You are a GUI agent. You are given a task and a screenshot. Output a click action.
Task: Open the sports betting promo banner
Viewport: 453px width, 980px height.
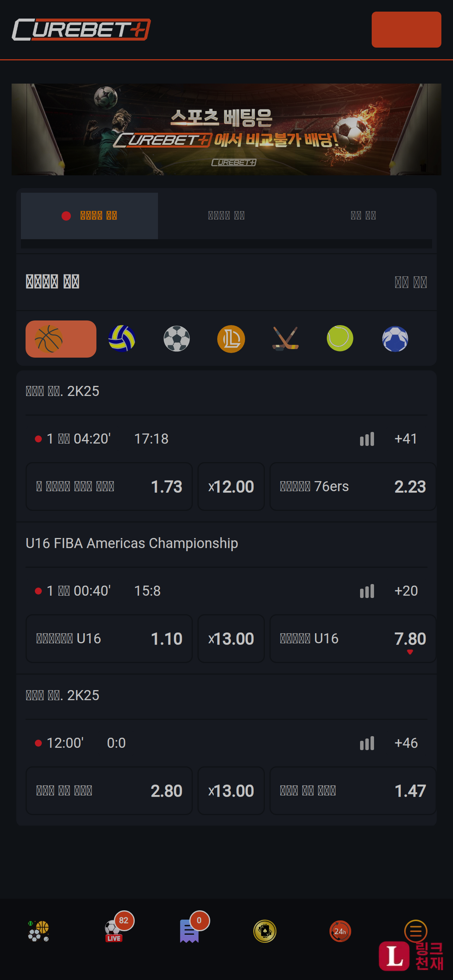[226, 129]
